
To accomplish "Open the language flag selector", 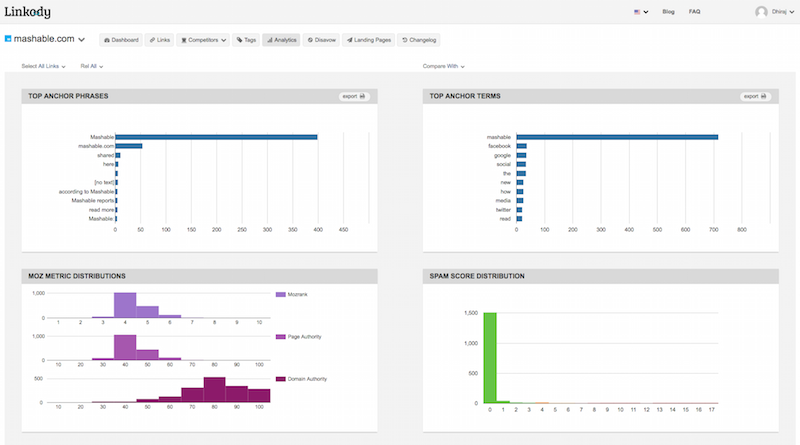I will (x=641, y=12).
